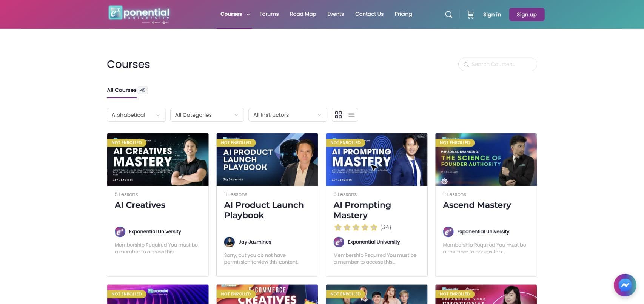Click Exponential University avatar on AI Creatives card
This screenshot has width=644, height=304.
click(120, 231)
